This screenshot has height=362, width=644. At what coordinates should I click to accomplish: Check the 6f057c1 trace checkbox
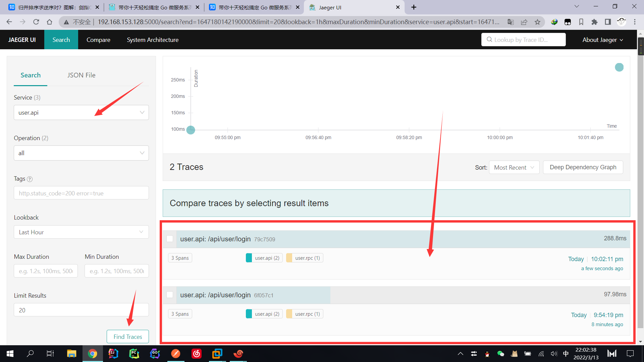point(170,295)
